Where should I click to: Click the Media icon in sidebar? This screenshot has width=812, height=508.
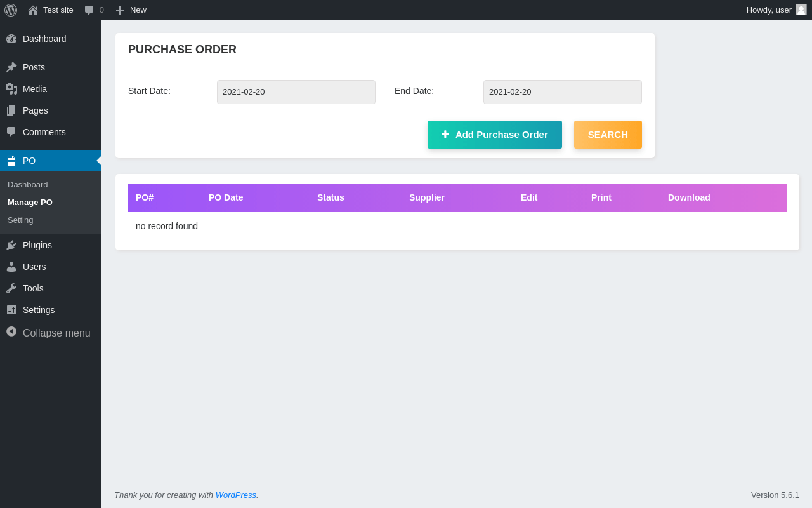point(11,89)
